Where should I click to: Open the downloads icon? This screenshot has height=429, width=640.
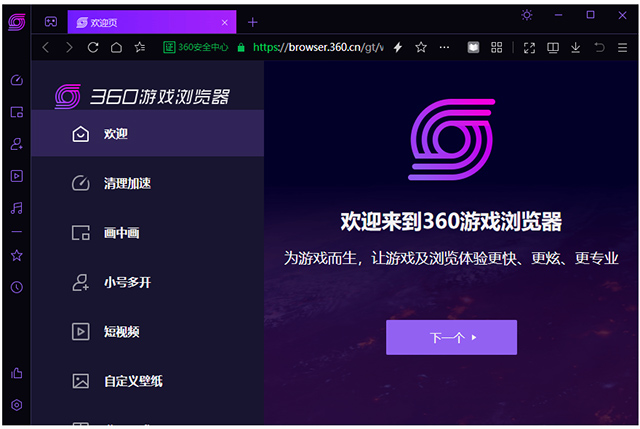(576, 48)
